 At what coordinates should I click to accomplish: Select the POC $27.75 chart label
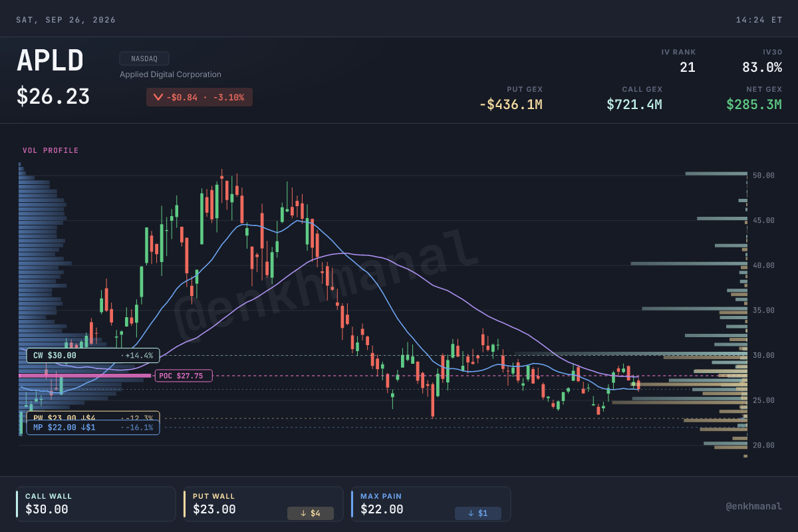coord(184,376)
